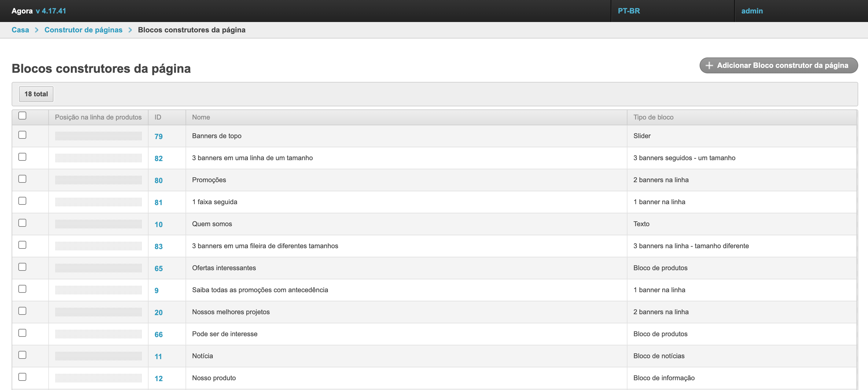Select checkbox for Nossos melhores projetos
Image resolution: width=868 pixels, height=390 pixels.
22,311
